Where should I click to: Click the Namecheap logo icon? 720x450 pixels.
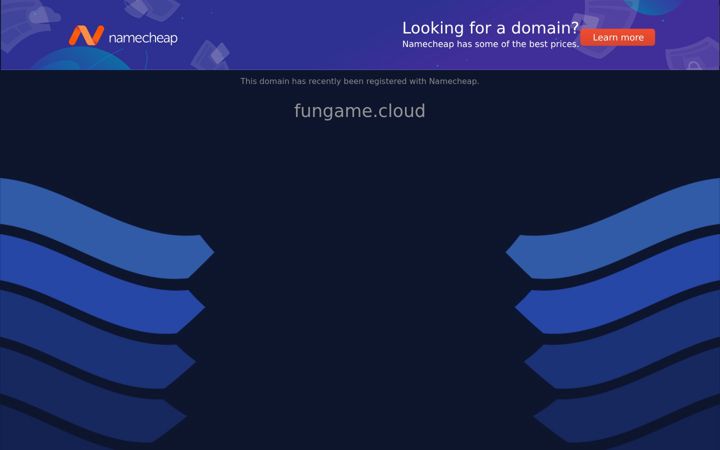pyautogui.click(x=86, y=35)
